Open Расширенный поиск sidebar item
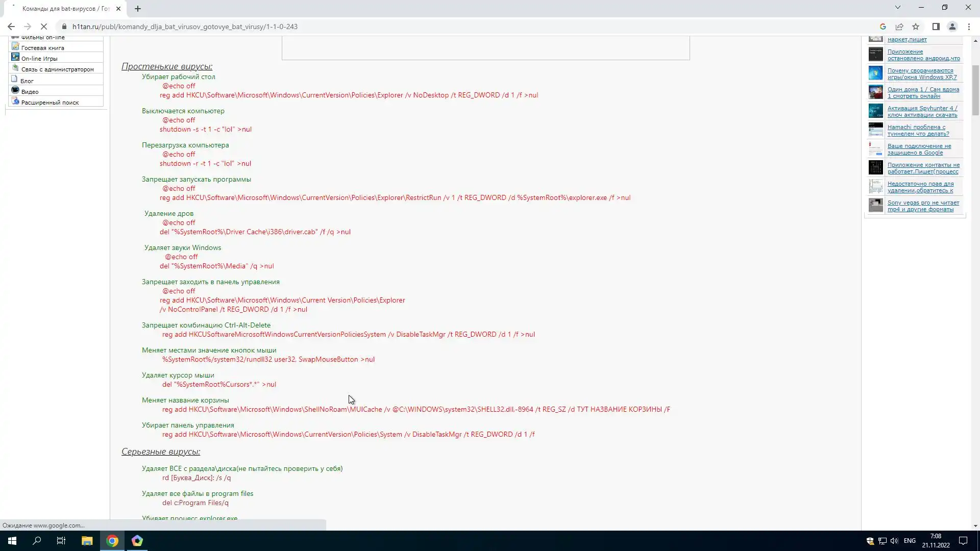The image size is (980, 551). [50, 103]
